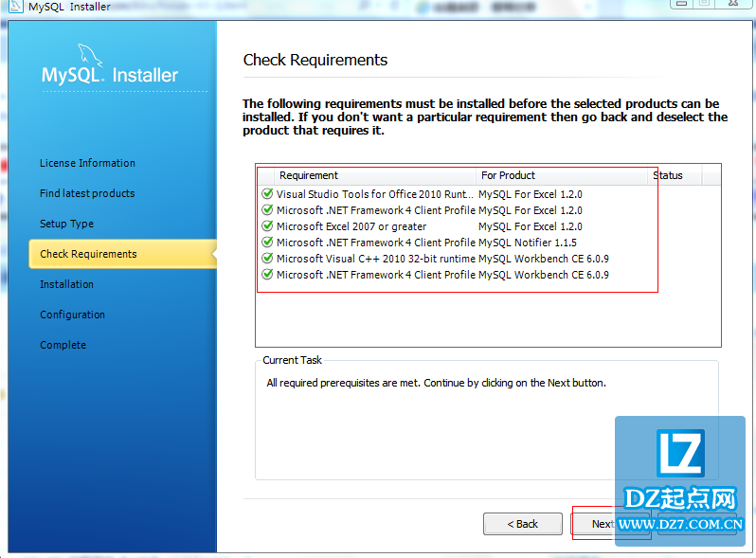Image resolution: width=756 pixels, height=558 pixels.
Task: Open the Configuration step in the sidebar
Action: tap(72, 315)
